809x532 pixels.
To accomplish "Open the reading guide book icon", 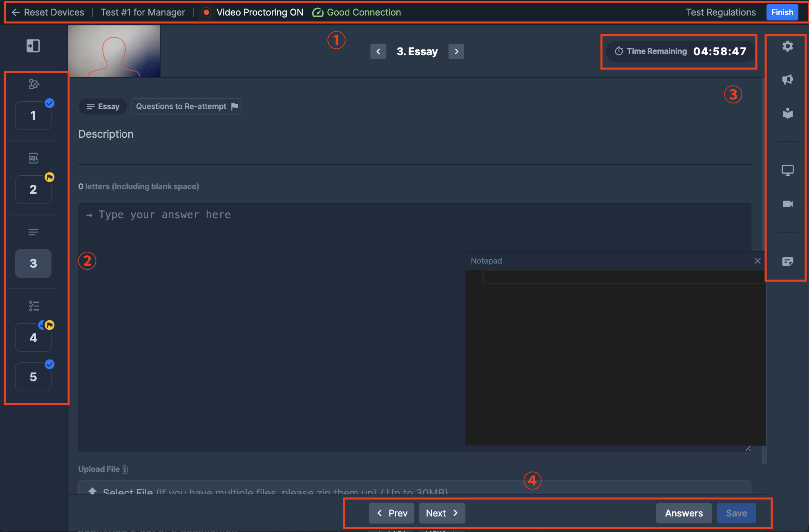I will [x=787, y=113].
